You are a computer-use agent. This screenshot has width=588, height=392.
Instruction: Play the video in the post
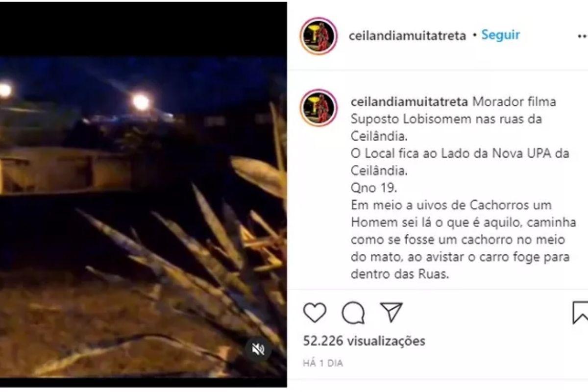point(143,217)
